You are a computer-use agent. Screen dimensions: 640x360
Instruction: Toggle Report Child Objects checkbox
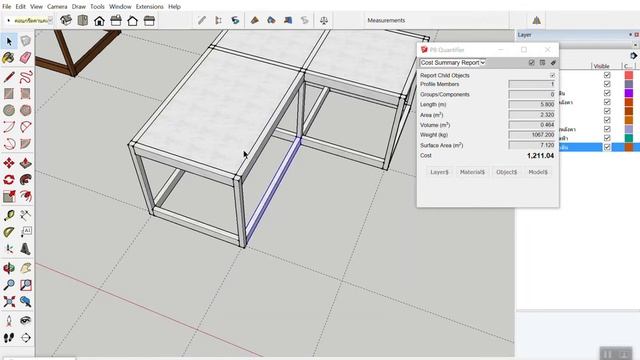point(552,76)
